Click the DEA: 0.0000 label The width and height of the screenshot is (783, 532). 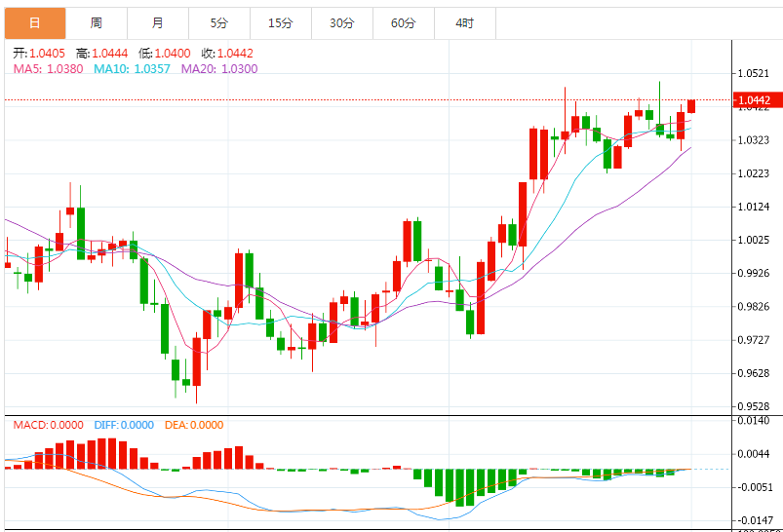pyautogui.click(x=194, y=425)
